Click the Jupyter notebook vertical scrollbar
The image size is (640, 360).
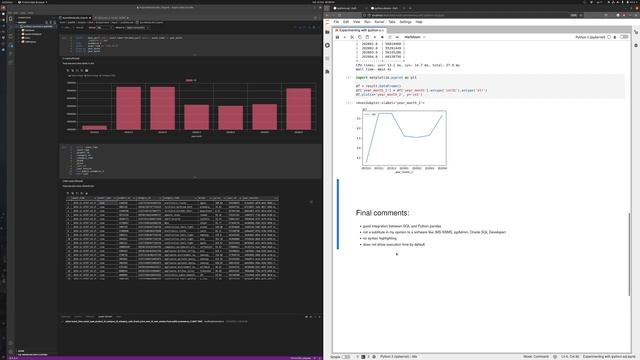[629, 254]
